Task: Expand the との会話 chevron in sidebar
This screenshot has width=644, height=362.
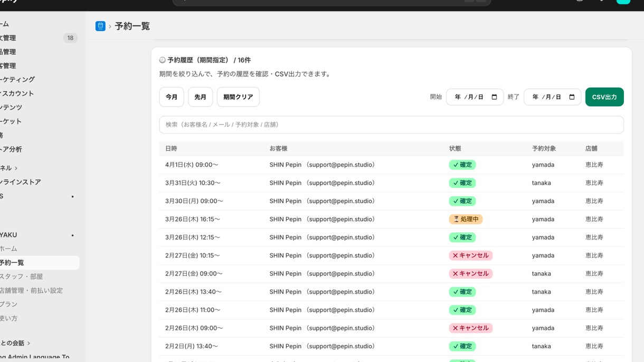Action: click(x=29, y=343)
